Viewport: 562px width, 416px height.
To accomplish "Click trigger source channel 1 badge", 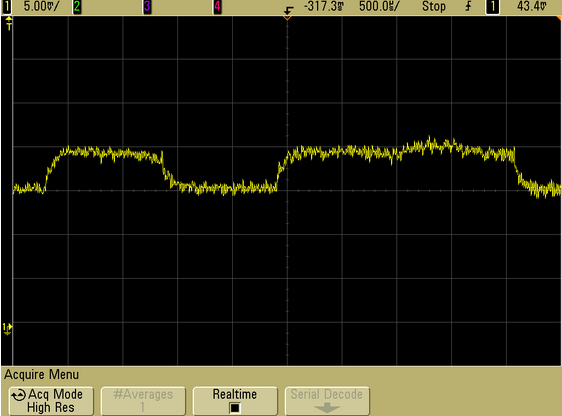I will click(493, 7).
